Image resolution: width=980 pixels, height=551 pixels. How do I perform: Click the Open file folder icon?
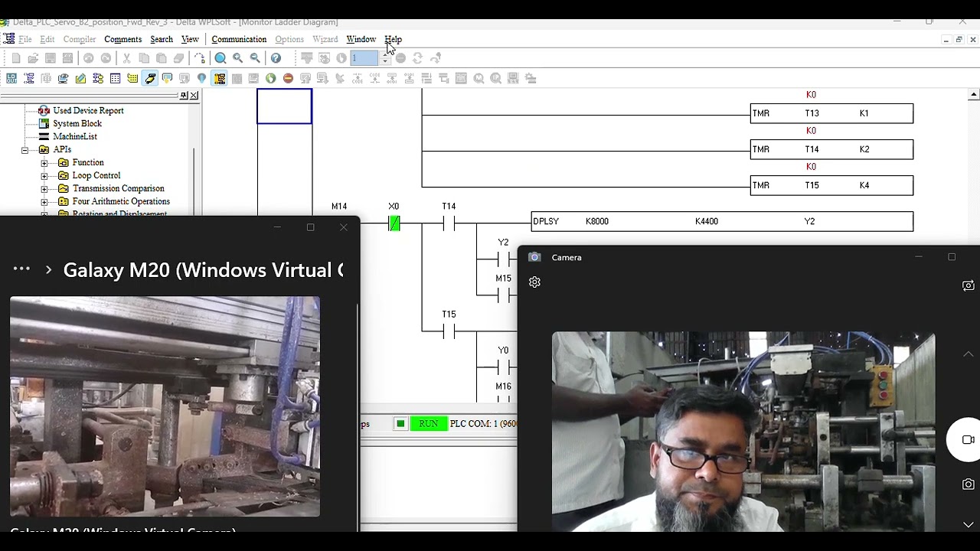33,58
